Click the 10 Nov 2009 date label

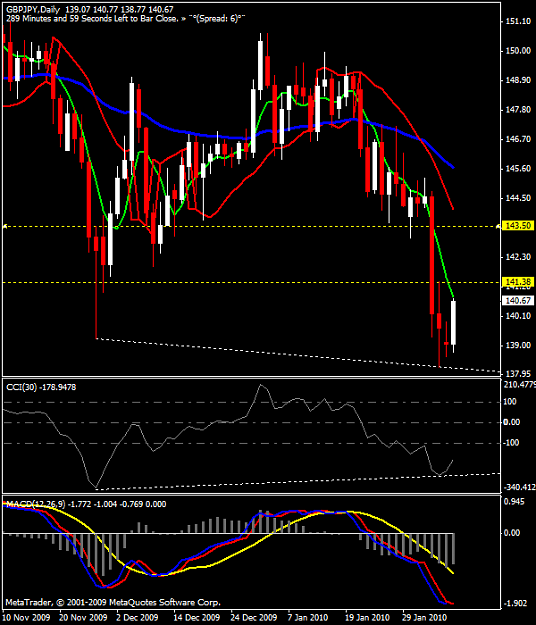click(x=26, y=617)
